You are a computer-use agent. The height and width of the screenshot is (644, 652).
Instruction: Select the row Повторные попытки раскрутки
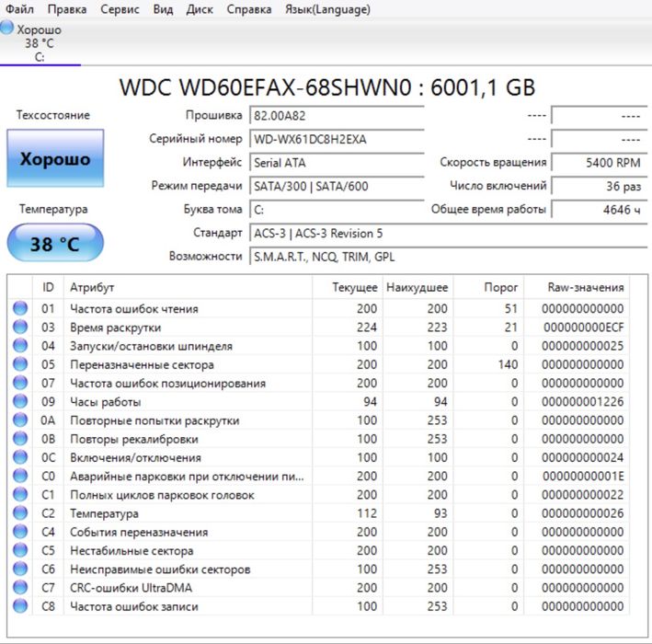pyautogui.click(x=318, y=420)
